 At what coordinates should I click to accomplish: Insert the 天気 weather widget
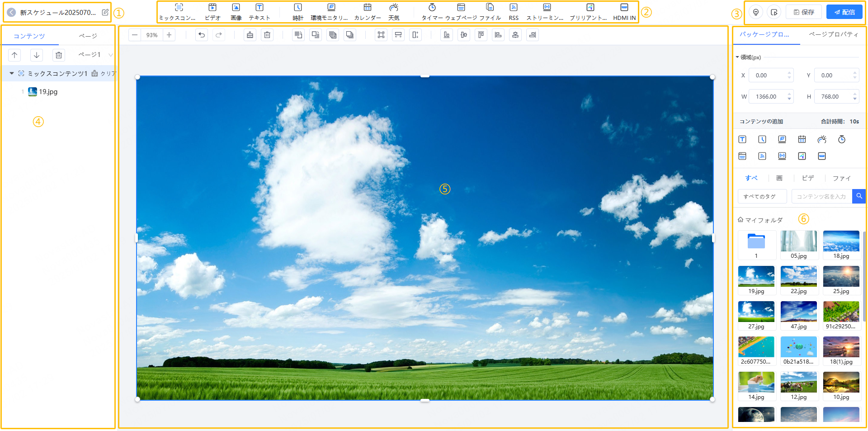(394, 12)
